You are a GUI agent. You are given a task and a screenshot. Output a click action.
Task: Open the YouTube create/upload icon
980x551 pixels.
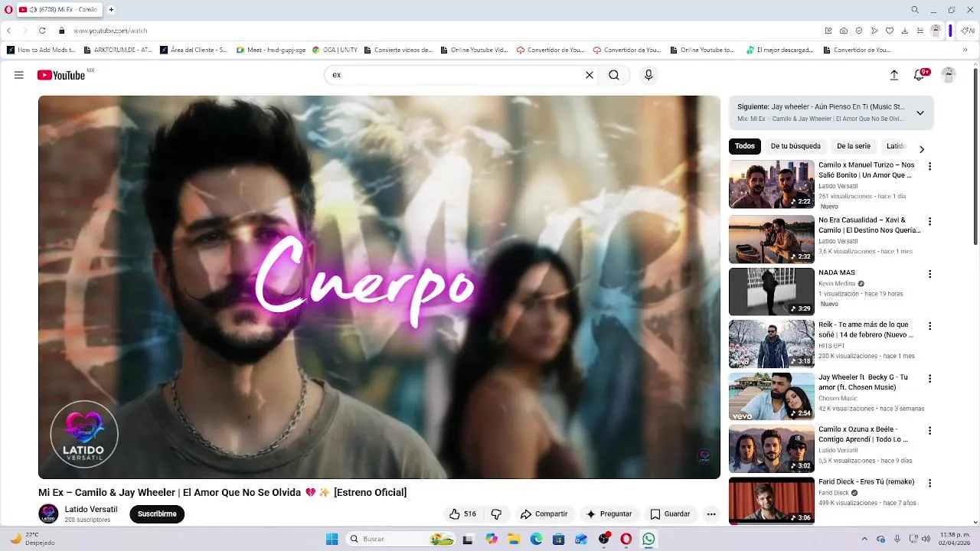tap(893, 75)
